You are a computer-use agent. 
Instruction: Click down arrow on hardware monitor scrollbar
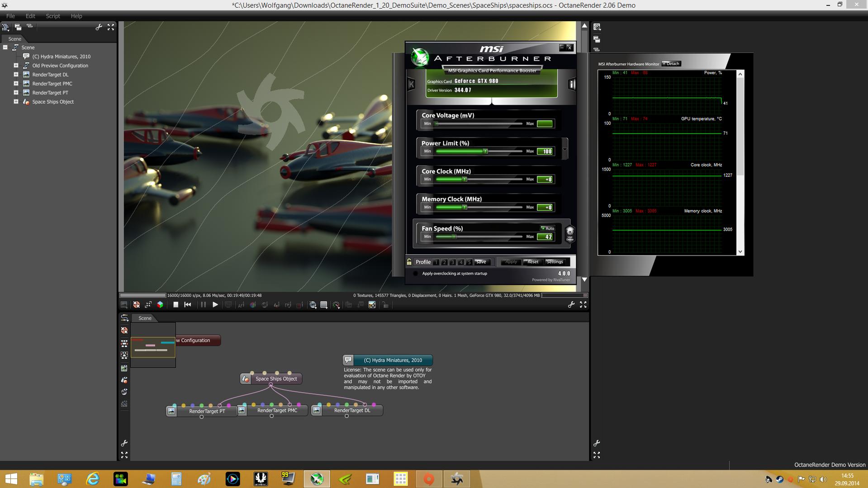[x=740, y=251]
